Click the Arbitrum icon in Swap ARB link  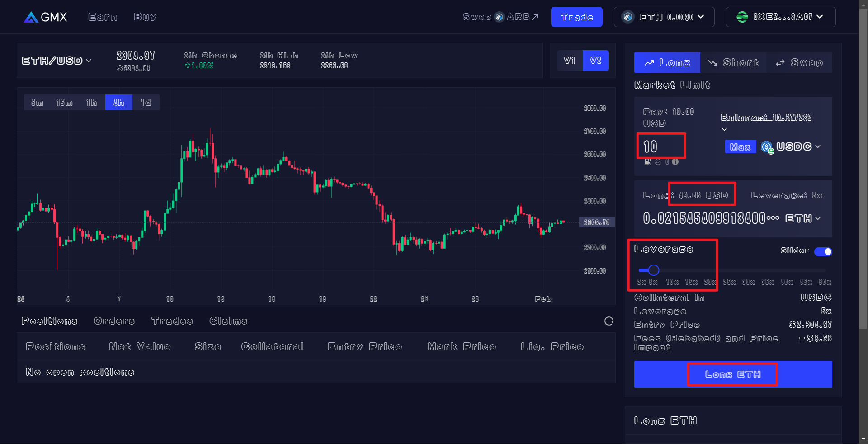pos(499,17)
